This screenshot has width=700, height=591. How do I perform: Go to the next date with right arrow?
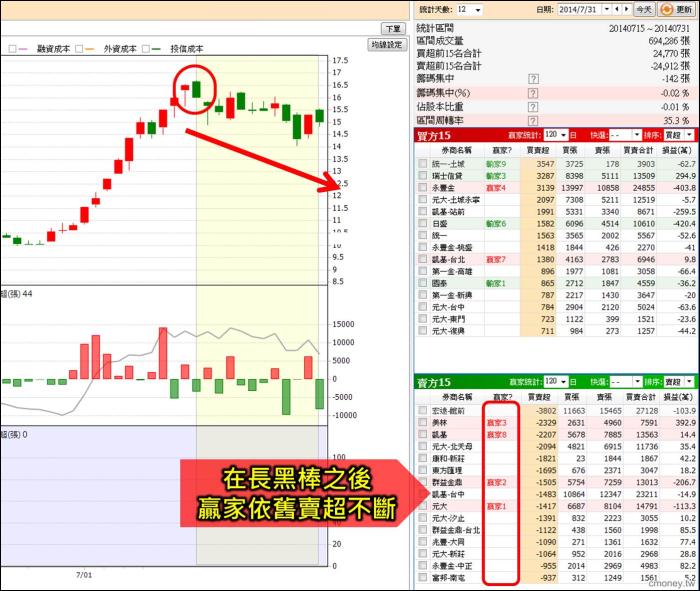coord(627,9)
